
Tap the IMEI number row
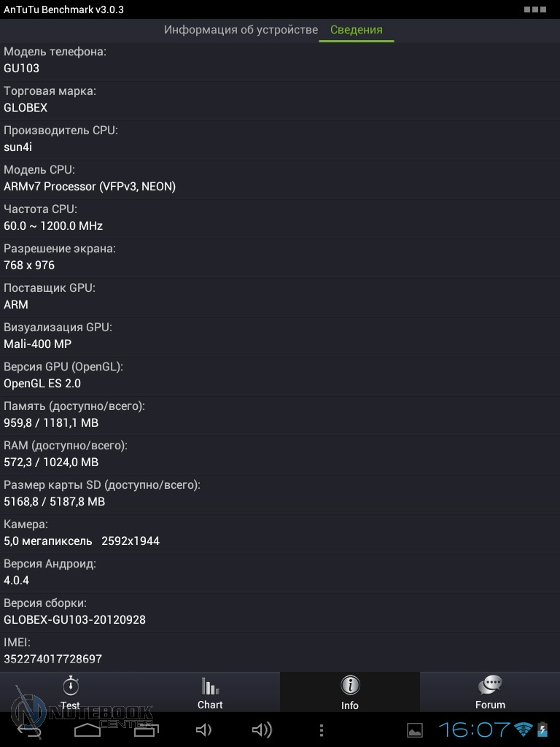point(280,651)
